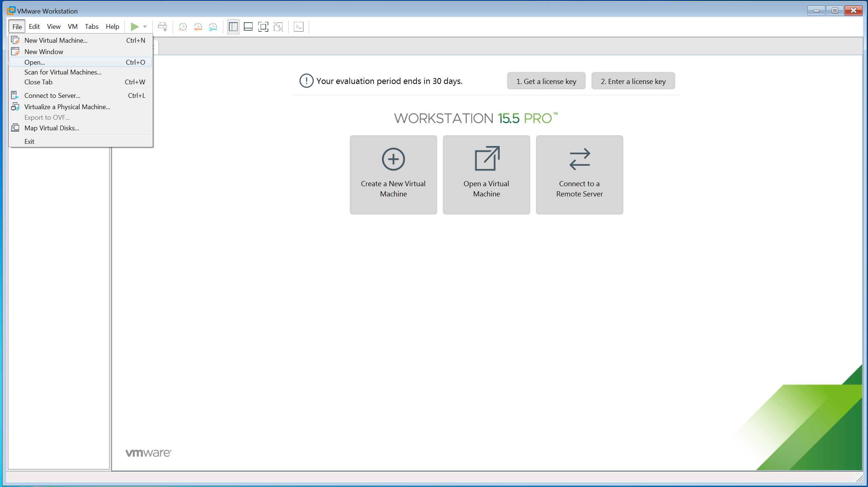868x487 pixels.
Task: Toggle the thumbnail bar view icon
Action: tap(248, 27)
